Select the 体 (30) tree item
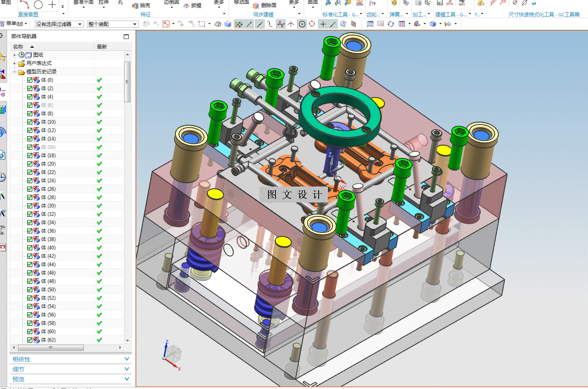This screenshot has width=588, height=389. (48, 206)
